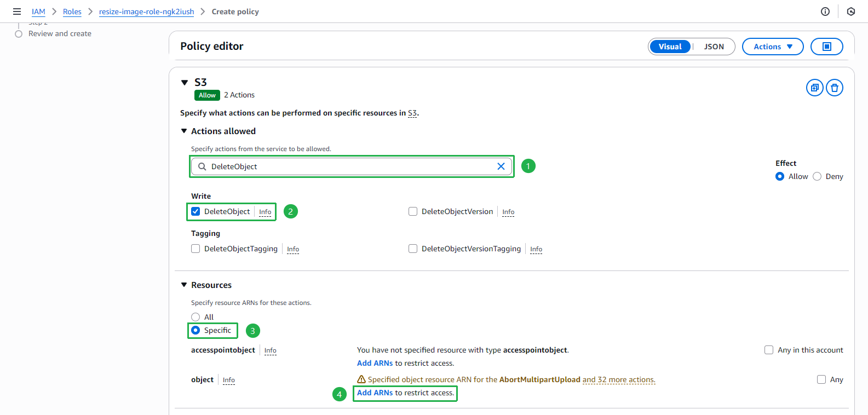This screenshot has height=415, width=868.
Task: Click the 'Tagging' category heading
Action: pos(205,233)
